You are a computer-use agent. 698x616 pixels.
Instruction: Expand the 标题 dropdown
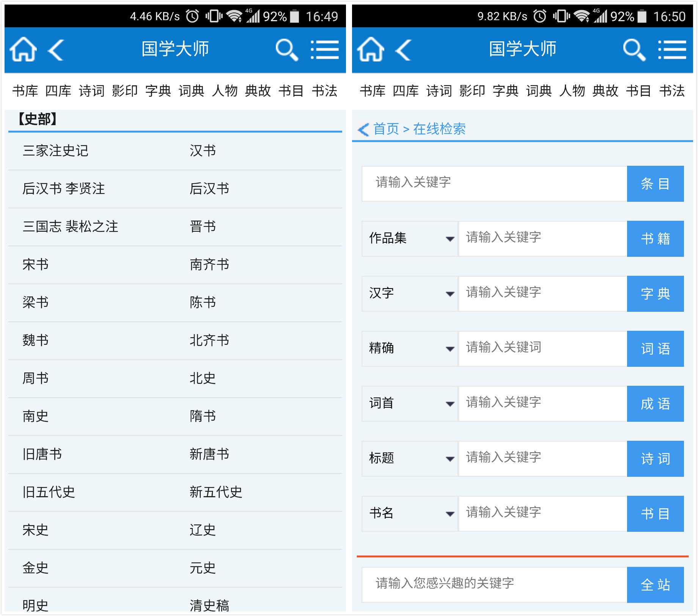(x=410, y=459)
